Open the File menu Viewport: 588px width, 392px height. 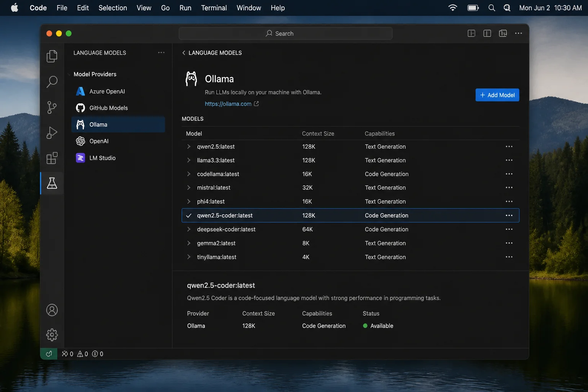click(62, 8)
